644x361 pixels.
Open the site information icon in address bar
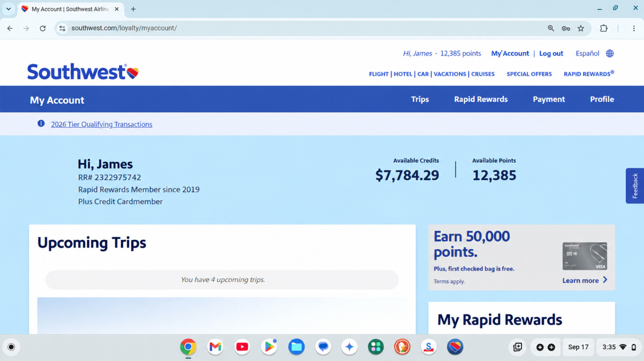(62, 28)
